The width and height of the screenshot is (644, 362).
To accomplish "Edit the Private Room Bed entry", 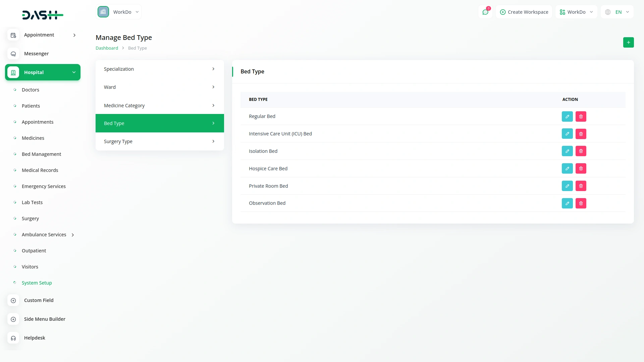I will click(567, 186).
